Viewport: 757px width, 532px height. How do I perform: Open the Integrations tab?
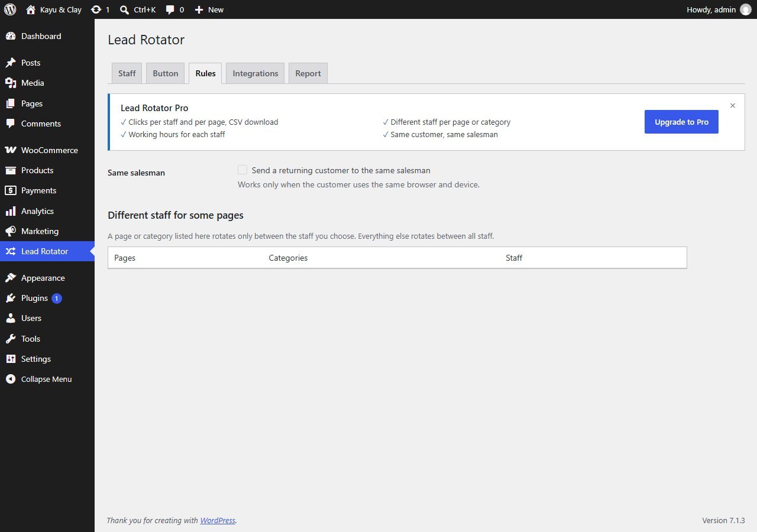pos(255,73)
